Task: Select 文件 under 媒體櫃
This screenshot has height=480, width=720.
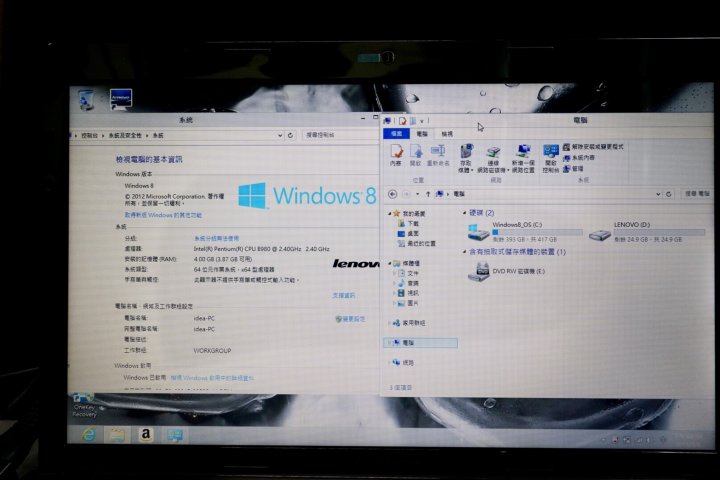Action: tap(408, 273)
